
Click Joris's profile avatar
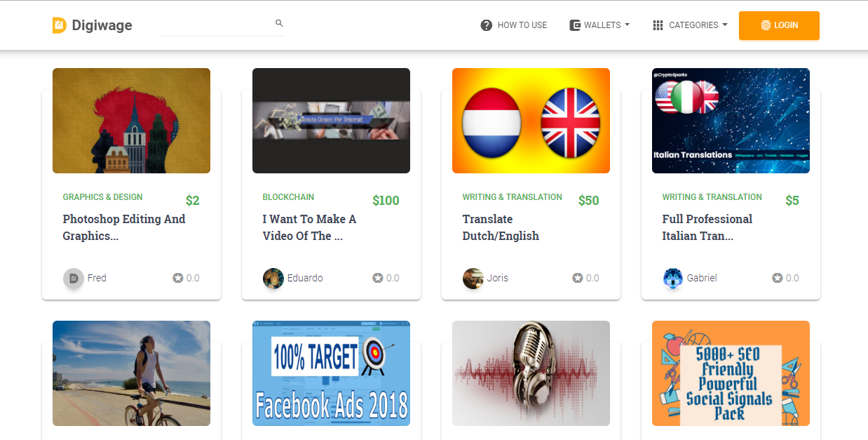pyautogui.click(x=473, y=278)
